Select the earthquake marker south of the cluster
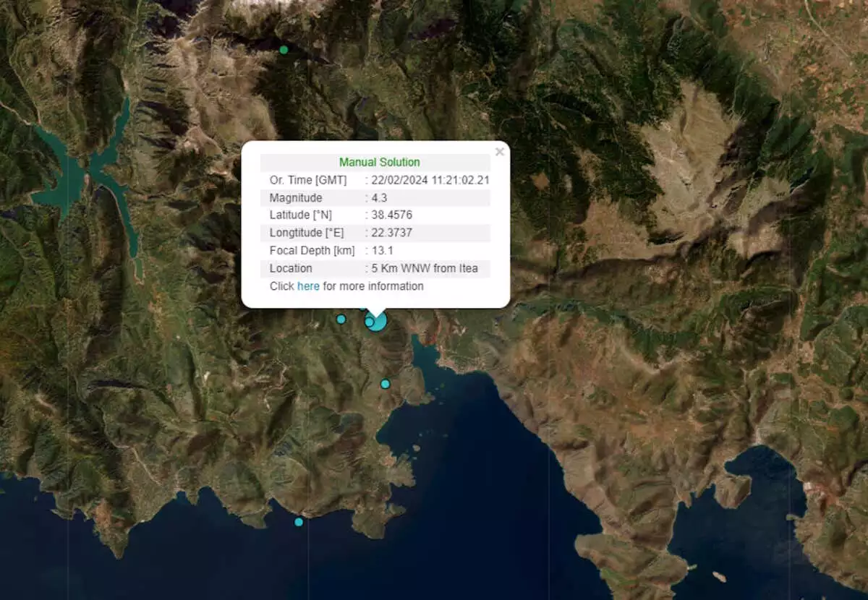 pos(386,384)
